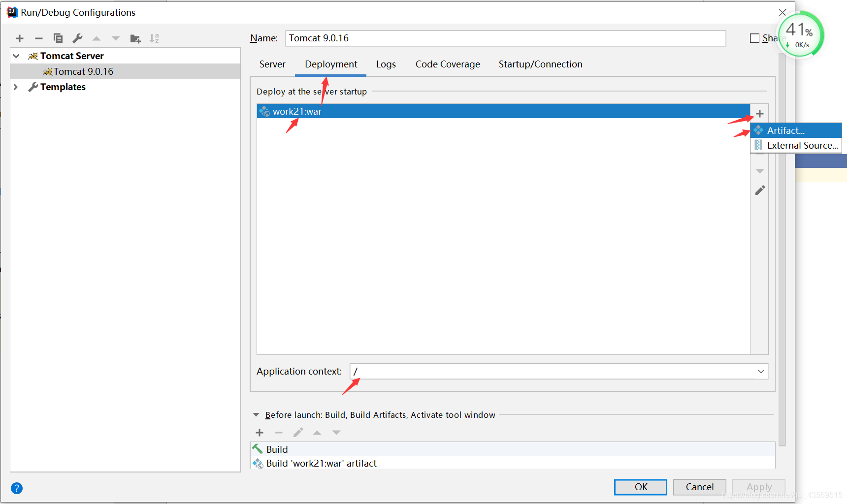Open the Code Coverage tab
The width and height of the screenshot is (847, 504).
tap(448, 64)
